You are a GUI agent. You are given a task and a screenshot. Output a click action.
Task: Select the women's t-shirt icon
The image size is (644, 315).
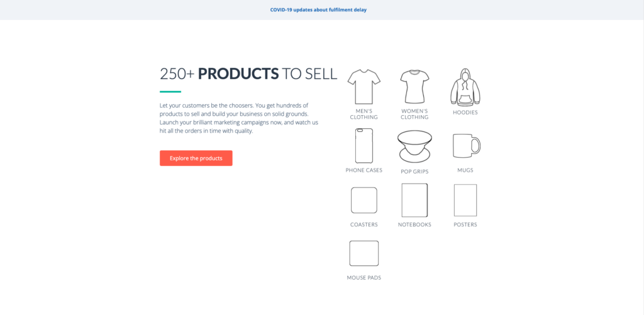(x=415, y=86)
